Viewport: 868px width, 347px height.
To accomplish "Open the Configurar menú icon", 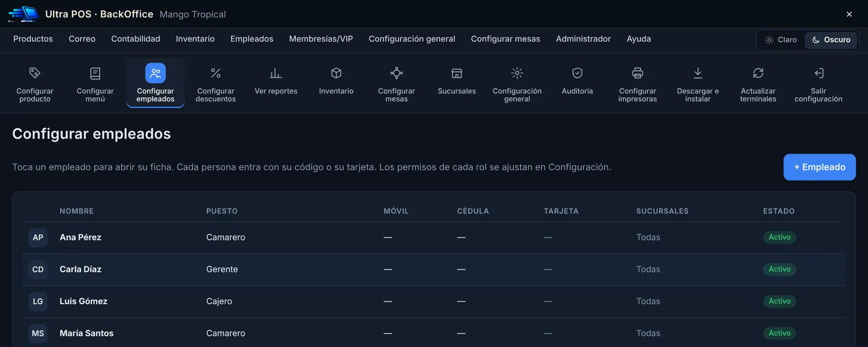I will 95,73.
